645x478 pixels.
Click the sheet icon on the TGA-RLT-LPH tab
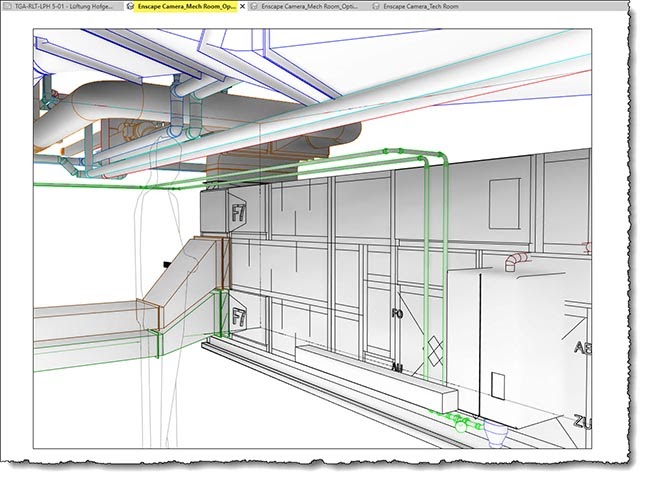tap(9, 7)
